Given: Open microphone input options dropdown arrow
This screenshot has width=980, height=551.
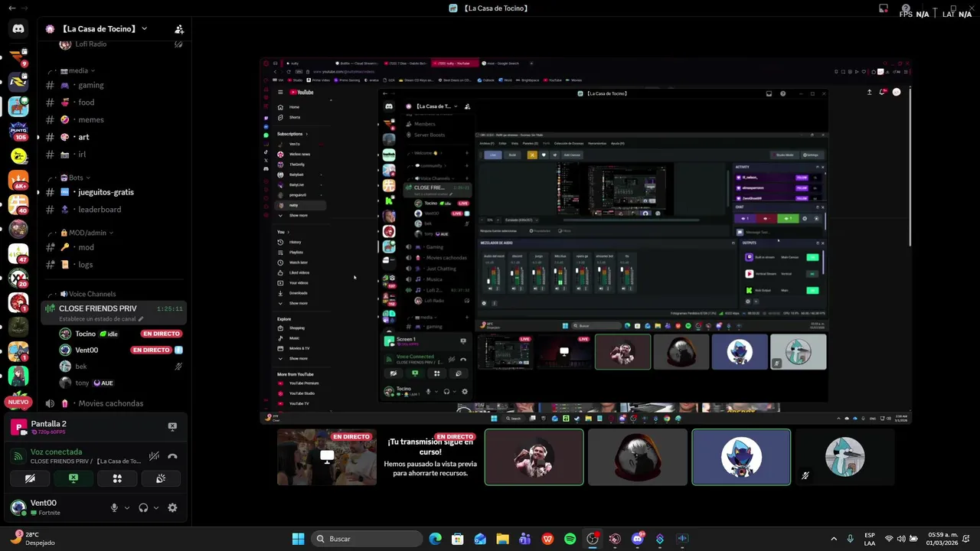Looking at the screenshot, I should pos(127,507).
